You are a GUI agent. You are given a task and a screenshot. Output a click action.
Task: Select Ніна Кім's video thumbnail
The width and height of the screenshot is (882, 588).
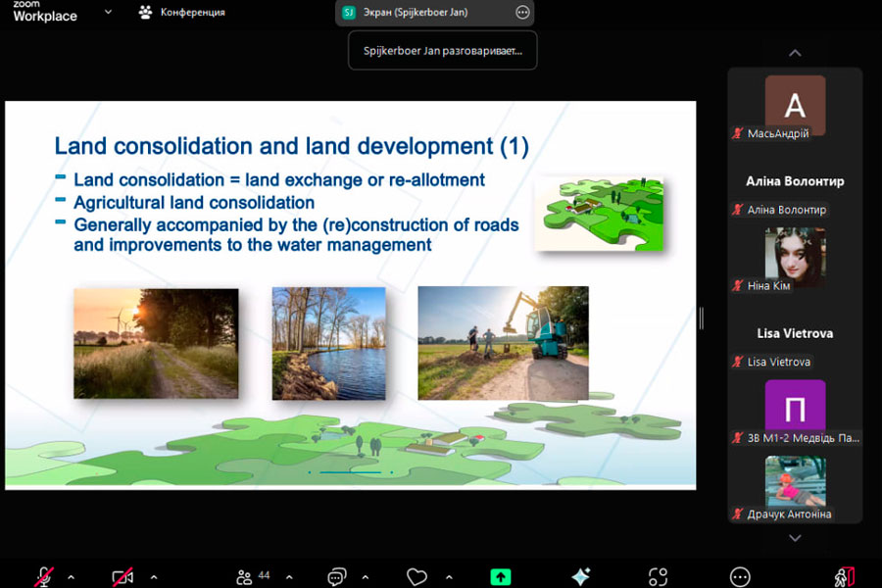coord(795,257)
